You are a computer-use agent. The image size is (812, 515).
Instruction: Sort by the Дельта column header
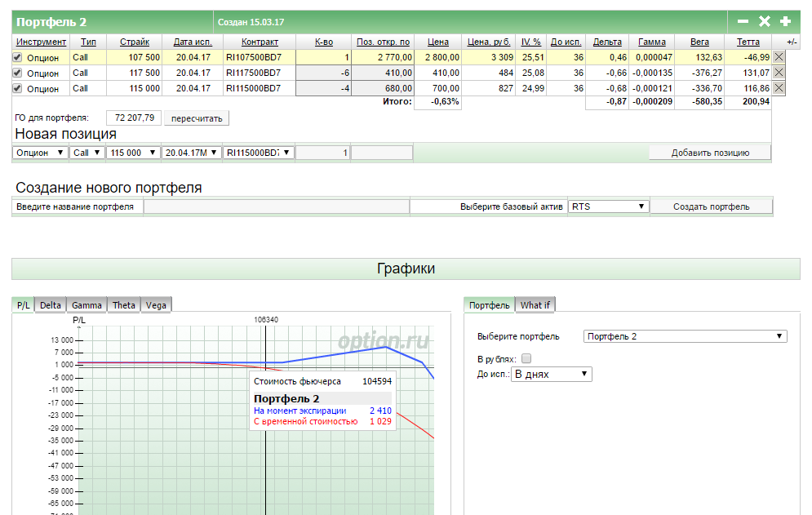point(606,42)
